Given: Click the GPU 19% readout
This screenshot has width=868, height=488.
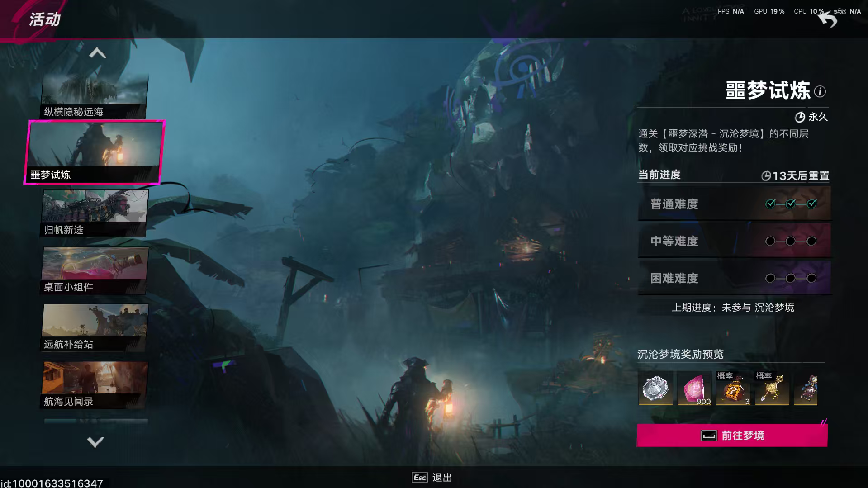Looking at the screenshot, I should [769, 11].
